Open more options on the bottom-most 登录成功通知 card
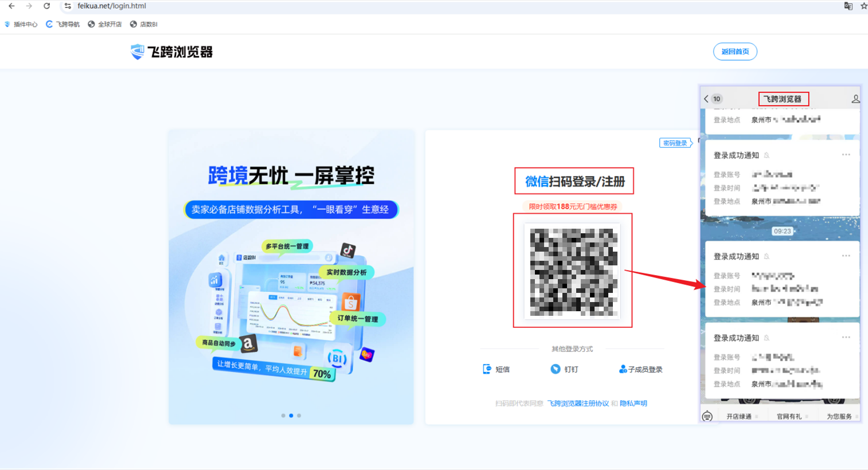The height and width of the screenshot is (470, 868). pyautogui.click(x=846, y=338)
